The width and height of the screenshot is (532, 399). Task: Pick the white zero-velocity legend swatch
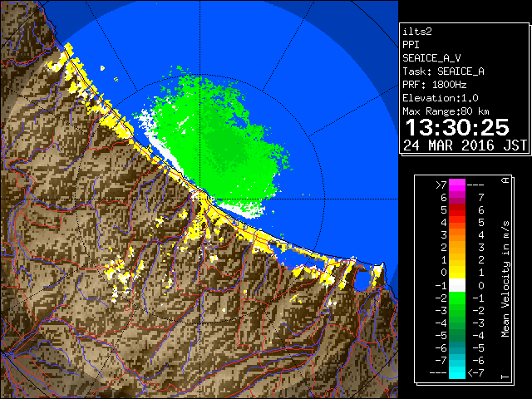[x=457, y=285]
